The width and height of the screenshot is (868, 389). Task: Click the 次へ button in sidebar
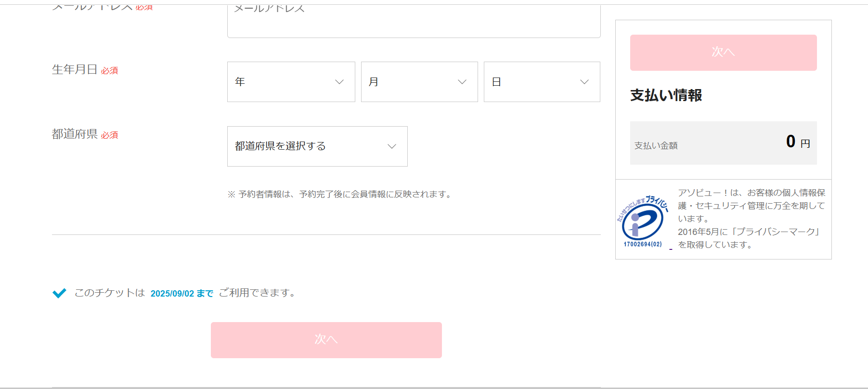pyautogui.click(x=723, y=52)
